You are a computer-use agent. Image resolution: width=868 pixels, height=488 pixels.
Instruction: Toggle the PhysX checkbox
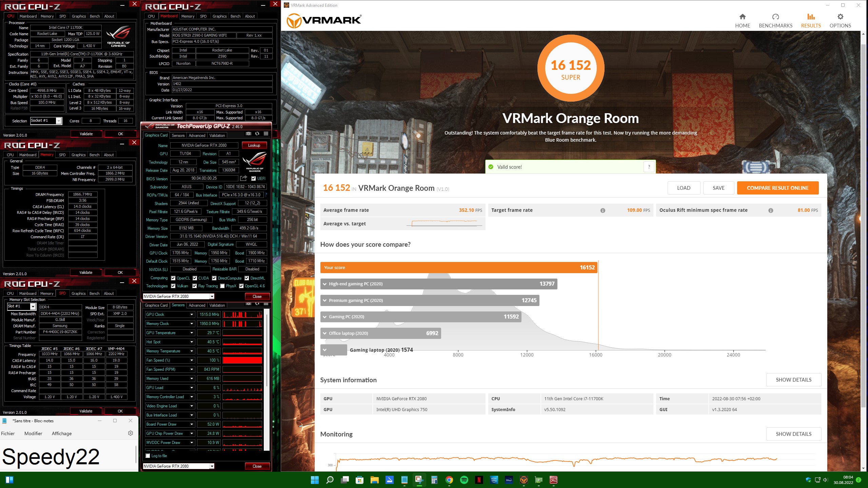click(222, 286)
